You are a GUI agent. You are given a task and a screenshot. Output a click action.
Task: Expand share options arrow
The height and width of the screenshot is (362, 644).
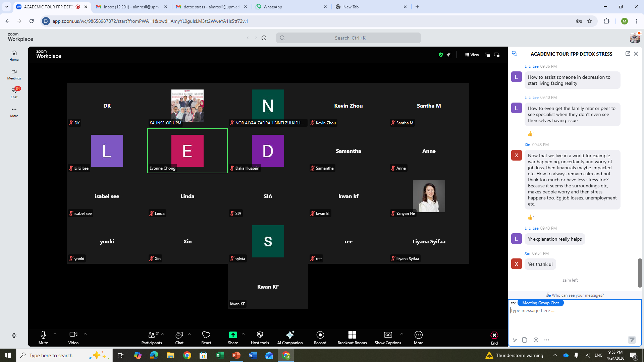(243, 334)
